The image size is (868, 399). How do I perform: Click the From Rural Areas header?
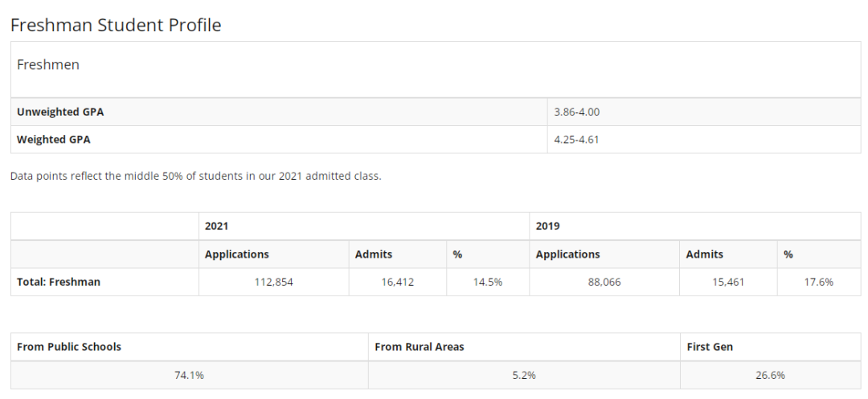[419, 347]
